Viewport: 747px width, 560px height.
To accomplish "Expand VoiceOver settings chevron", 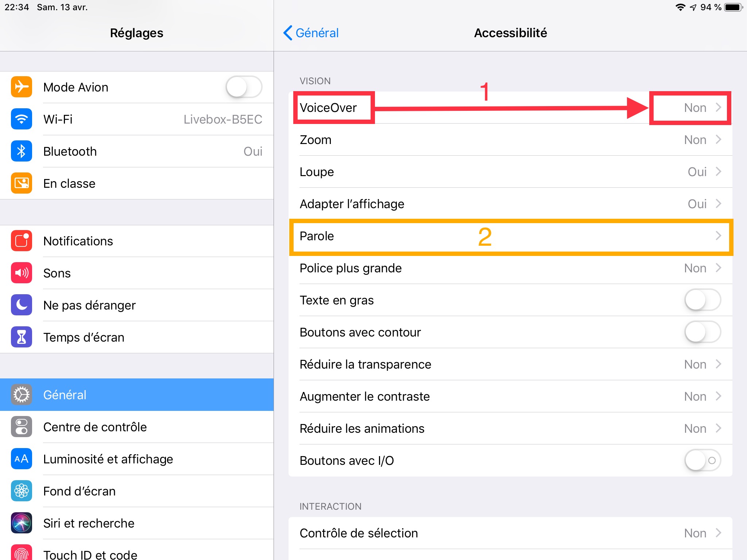I will pyautogui.click(x=718, y=108).
